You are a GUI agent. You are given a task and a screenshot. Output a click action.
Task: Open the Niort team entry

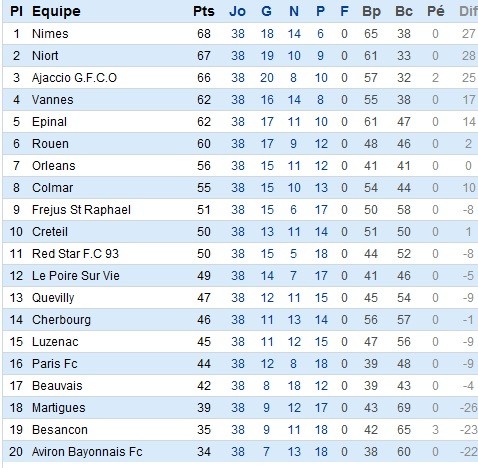pyautogui.click(x=45, y=56)
